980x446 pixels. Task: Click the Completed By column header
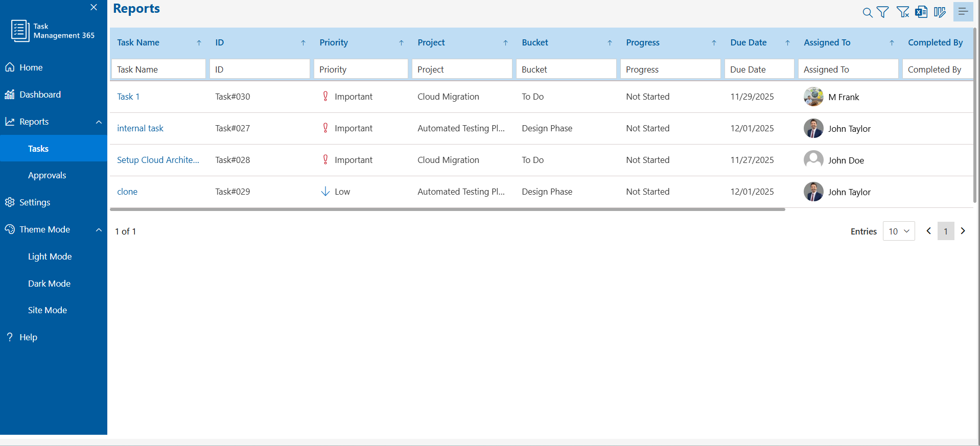tap(935, 42)
